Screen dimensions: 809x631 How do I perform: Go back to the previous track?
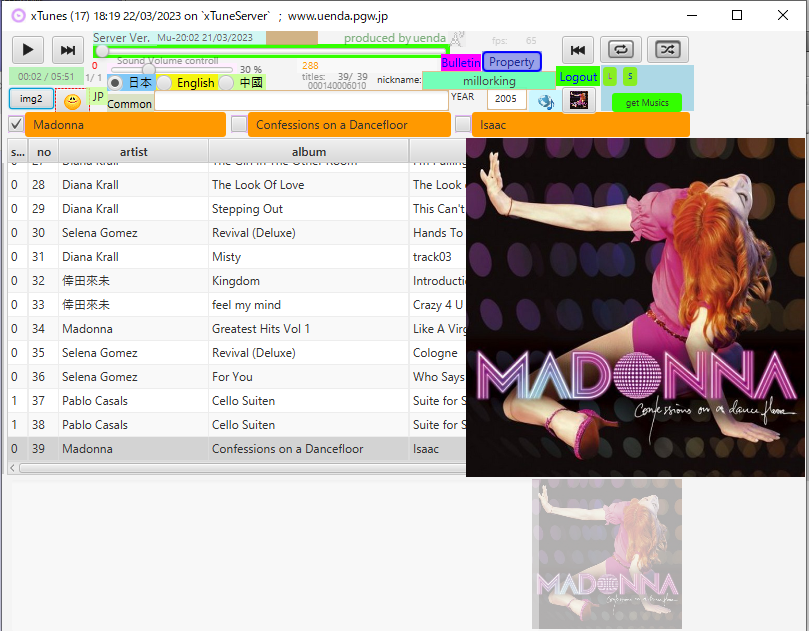[577, 49]
